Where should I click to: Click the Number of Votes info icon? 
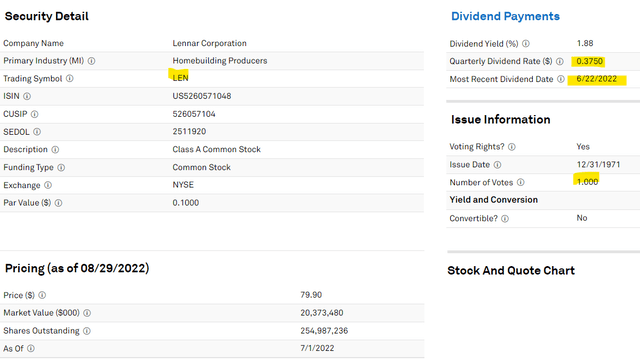(520, 183)
